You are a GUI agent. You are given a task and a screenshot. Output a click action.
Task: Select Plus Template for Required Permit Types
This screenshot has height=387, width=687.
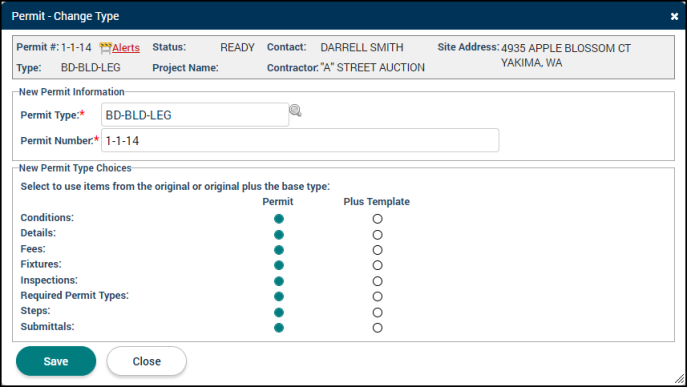[377, 296]
